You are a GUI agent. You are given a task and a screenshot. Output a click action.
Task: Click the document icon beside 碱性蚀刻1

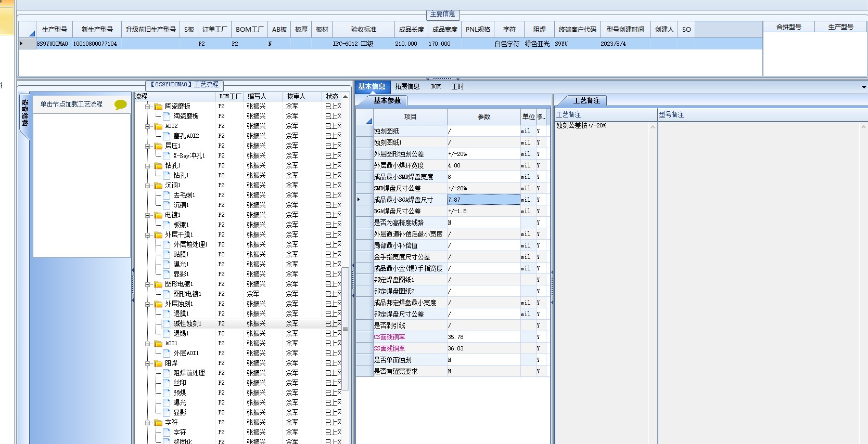point(167,323)
